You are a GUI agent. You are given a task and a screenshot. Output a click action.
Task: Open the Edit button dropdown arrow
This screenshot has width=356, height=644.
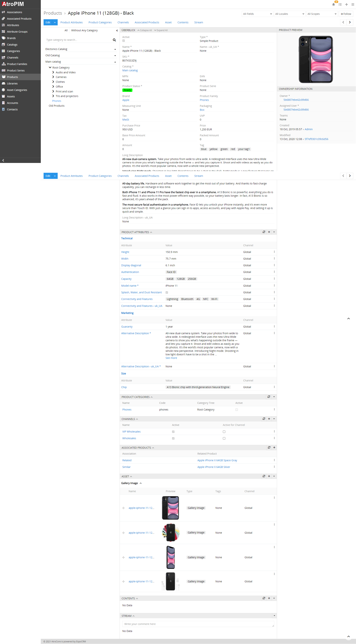coord(55,22)
